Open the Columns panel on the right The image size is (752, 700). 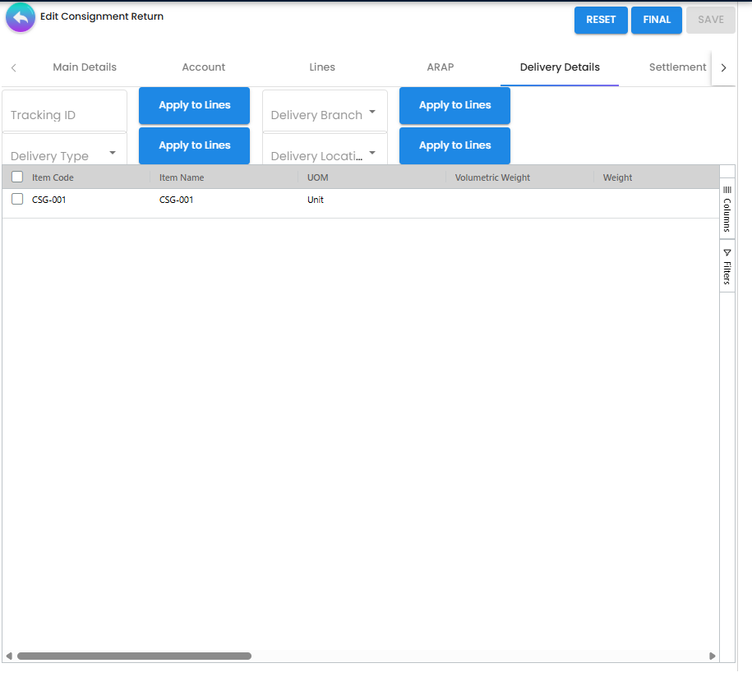[x=727, y=205]
